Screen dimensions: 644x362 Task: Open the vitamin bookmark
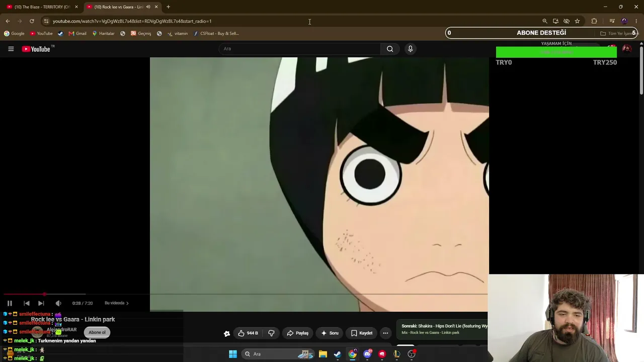tap(178, 33)
